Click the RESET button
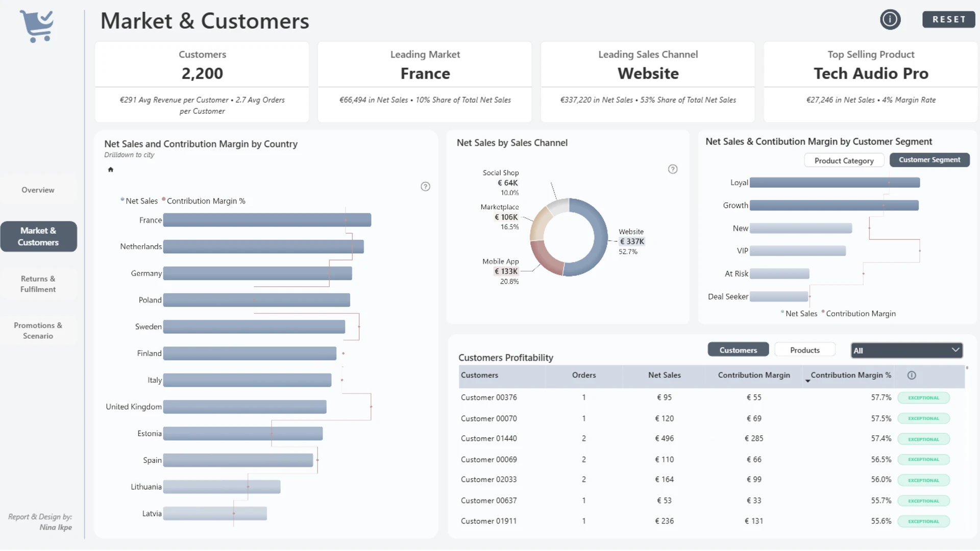This screenshot has height=551, width=980. coord(949,19)
